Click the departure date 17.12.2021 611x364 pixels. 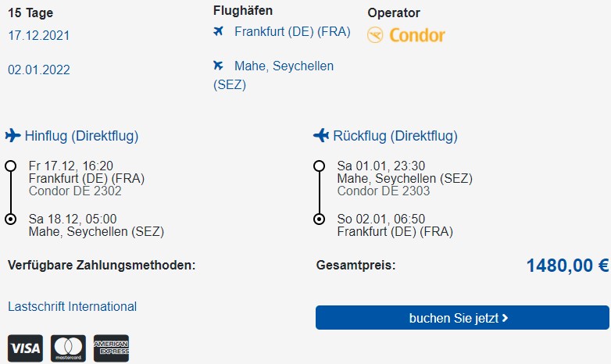[x=39, y=35]
